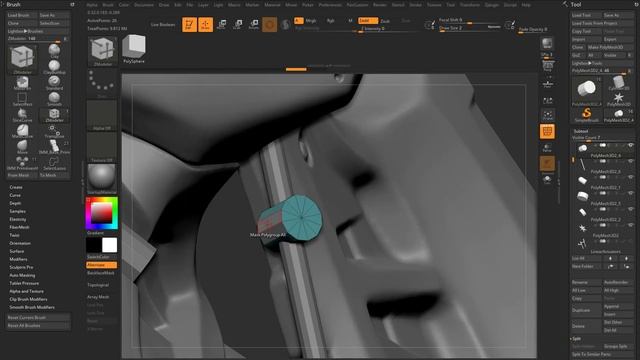Expand the Create section in Brush palette

pos(16,187)
